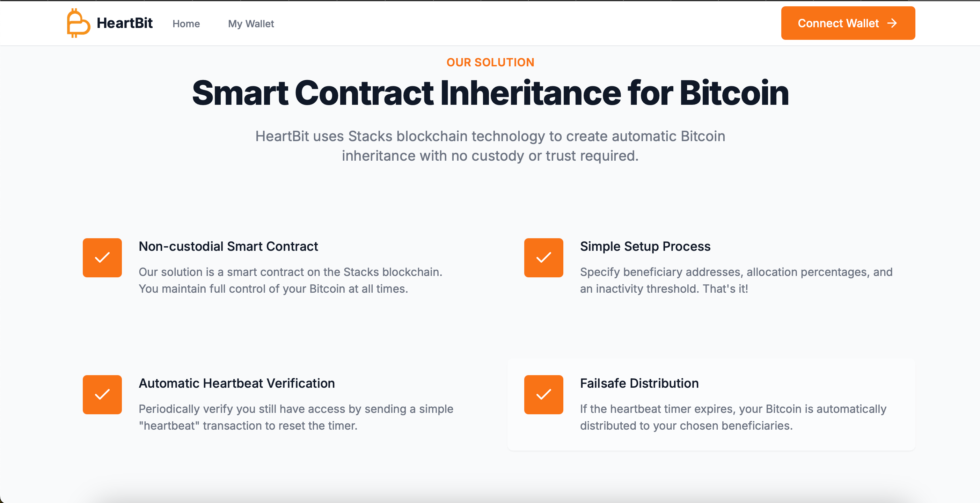
Task: Click the Smart Contract Inheritance for Bitcoin headline
Action: coord(490,93)
